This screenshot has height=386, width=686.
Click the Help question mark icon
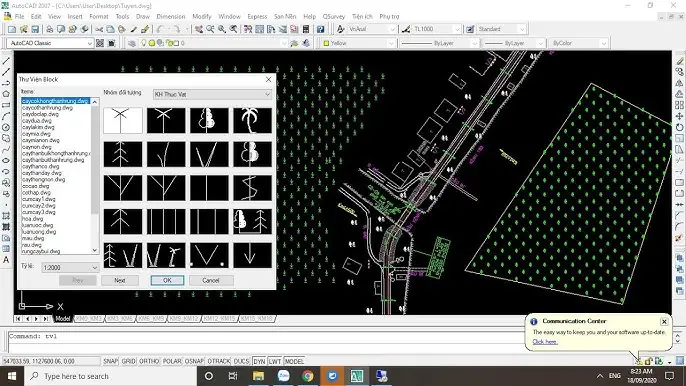[x=321, y=29]
